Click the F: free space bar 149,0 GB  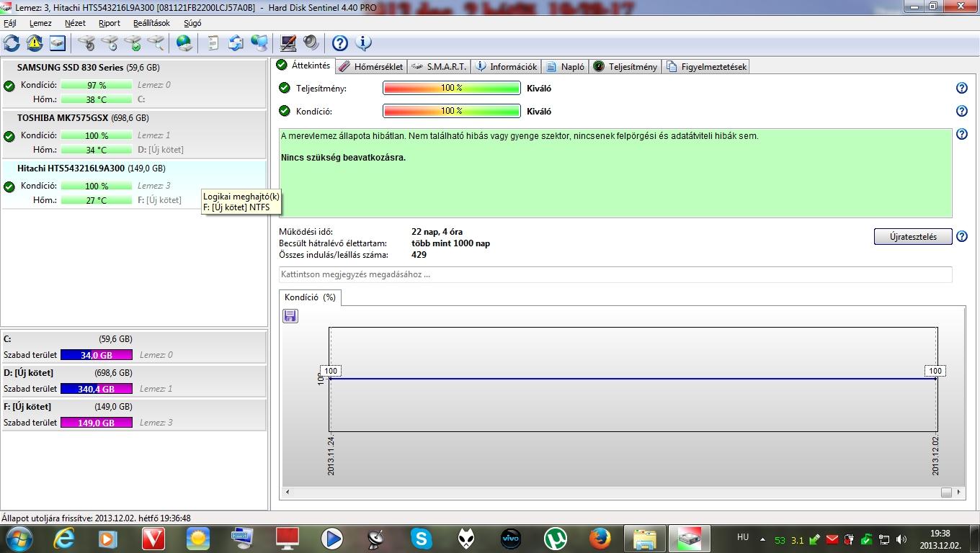(x=97, y=423)
